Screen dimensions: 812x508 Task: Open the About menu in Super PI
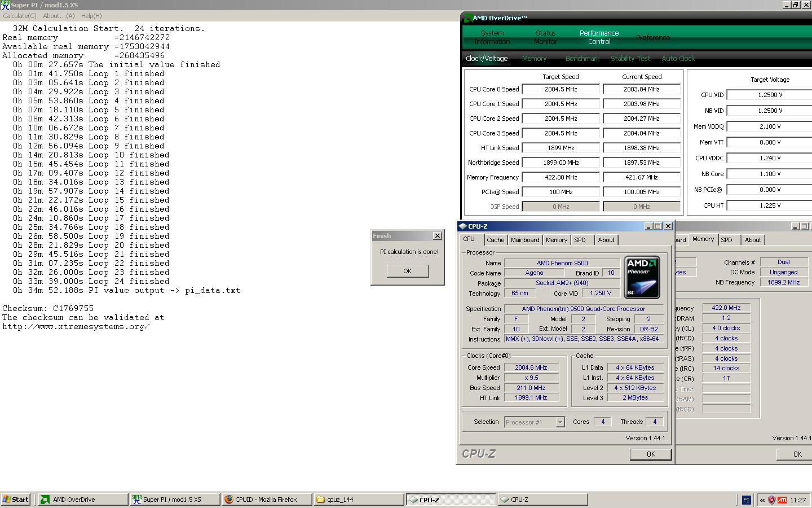59,16
